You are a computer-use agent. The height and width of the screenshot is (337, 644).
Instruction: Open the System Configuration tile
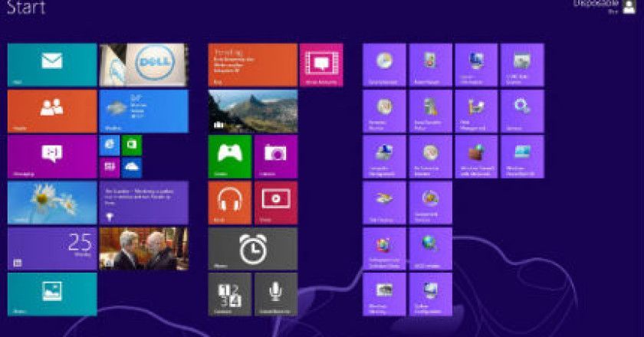click(x=430, y=294)
